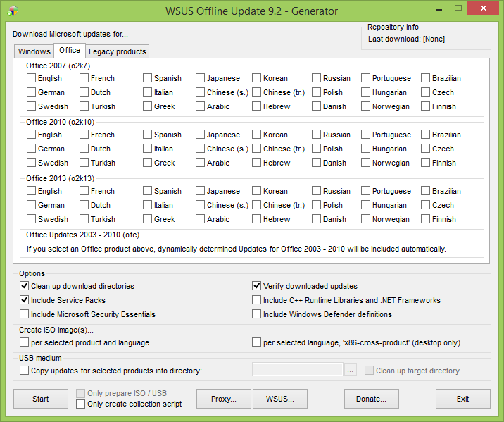Check Include Windows Defender definitions
The width and height of the screenshot is (504, 422).
pos(257,314)
